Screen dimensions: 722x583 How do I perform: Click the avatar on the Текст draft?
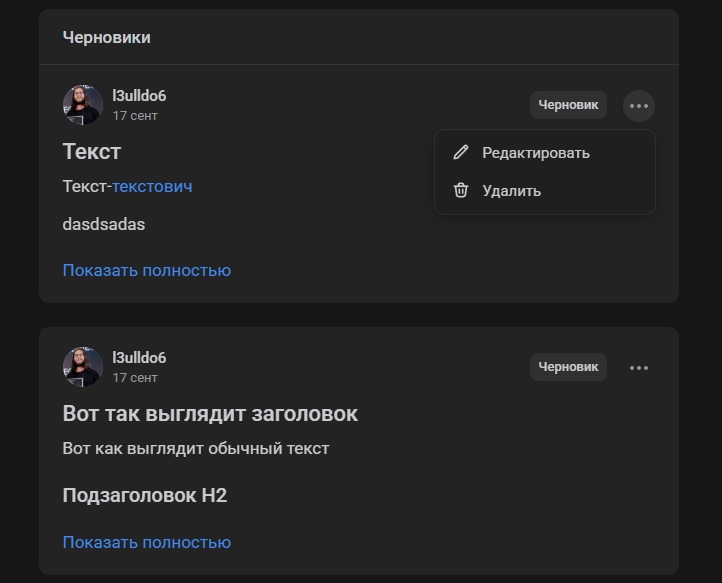point(83,105)
